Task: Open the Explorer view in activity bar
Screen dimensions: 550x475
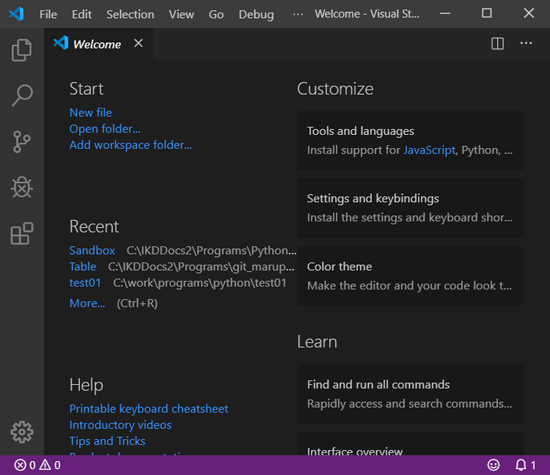Action: (22, 50)
